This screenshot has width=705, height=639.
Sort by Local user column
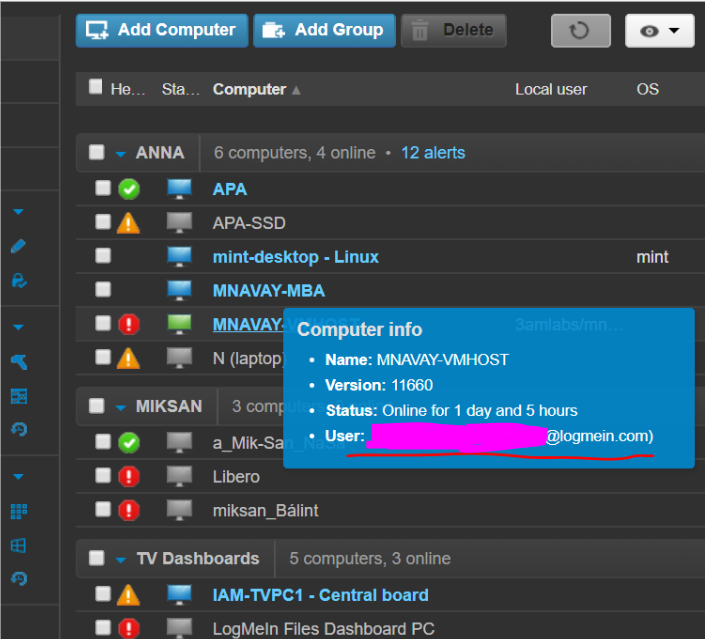pos(551,89)
